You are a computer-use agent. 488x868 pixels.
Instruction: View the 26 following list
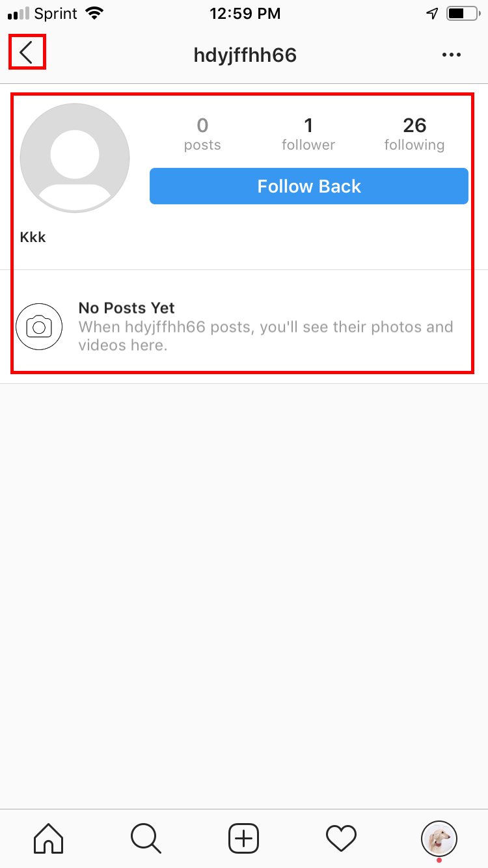click(x=414, y=134)
